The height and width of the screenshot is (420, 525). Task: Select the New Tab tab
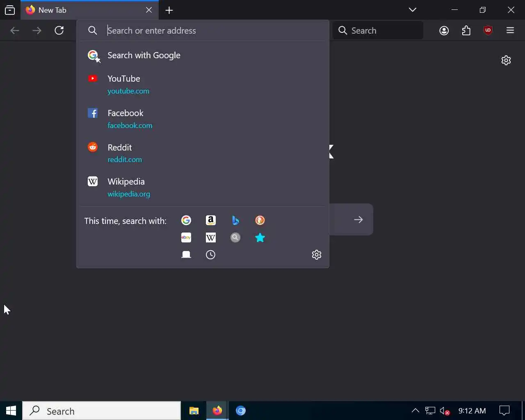89,10
